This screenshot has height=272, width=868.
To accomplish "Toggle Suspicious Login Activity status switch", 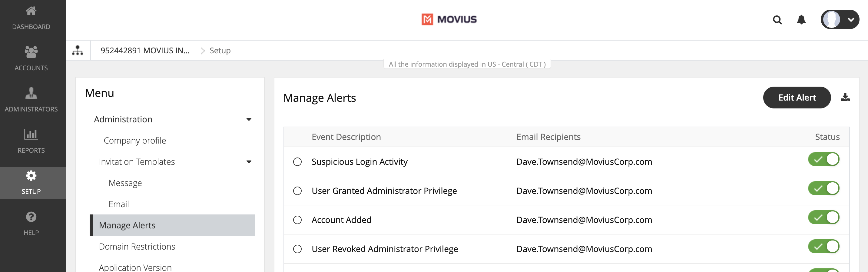I will [x=823, y=159].
